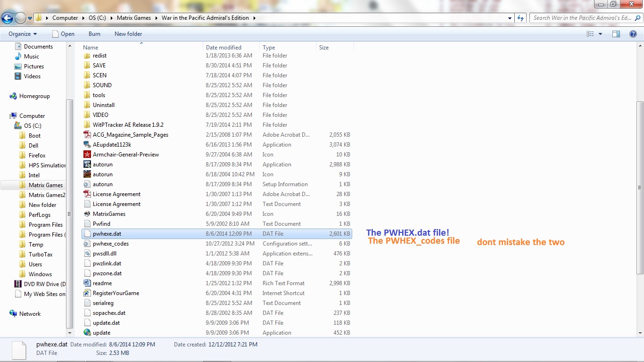The width and height of the screenshot is (644, 362).
Task: Open the Organize menu
Action: click(x=23, y=34)
